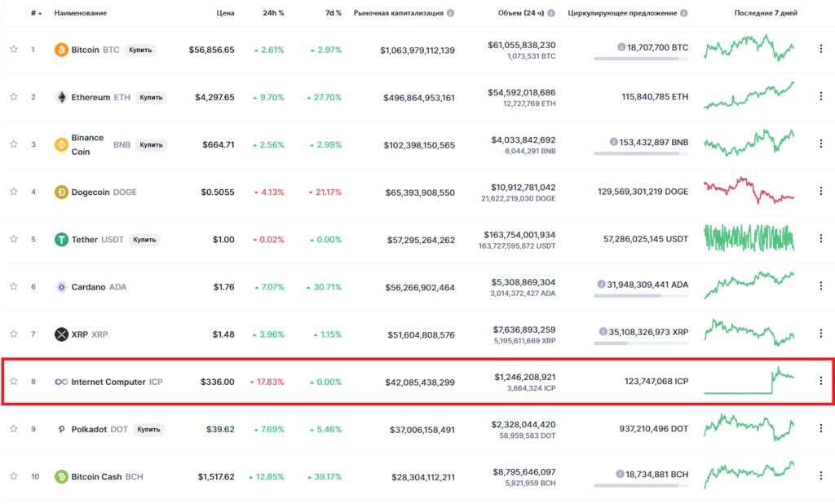835x504 pixels.
Task: Star Bitcoin to add to watchlist
Action: tap(14, 50)
